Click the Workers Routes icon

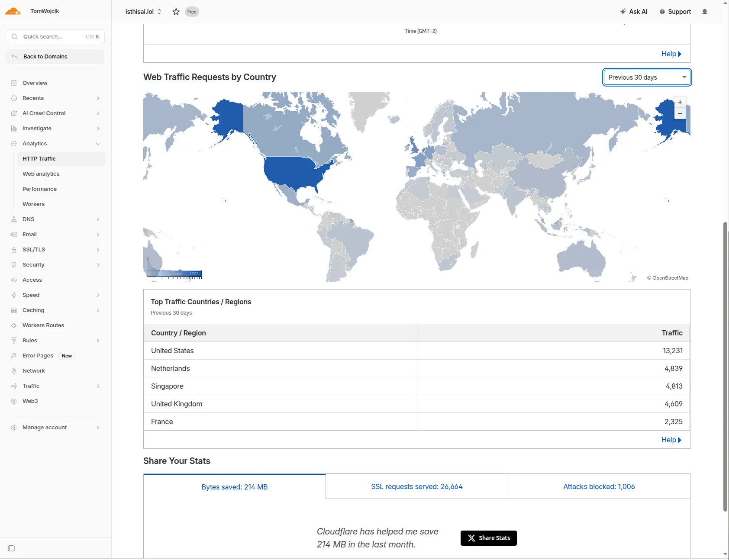(x=14, y=325)
